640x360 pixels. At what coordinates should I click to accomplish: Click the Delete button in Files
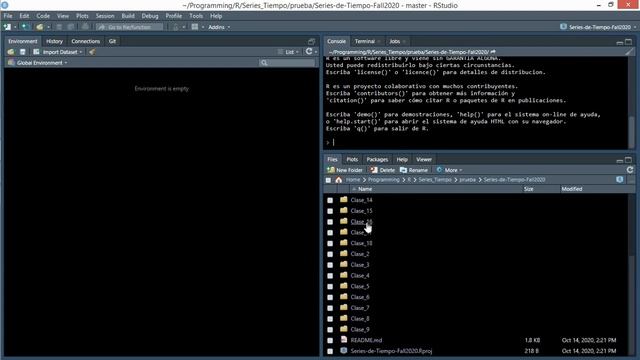(382, 170)
